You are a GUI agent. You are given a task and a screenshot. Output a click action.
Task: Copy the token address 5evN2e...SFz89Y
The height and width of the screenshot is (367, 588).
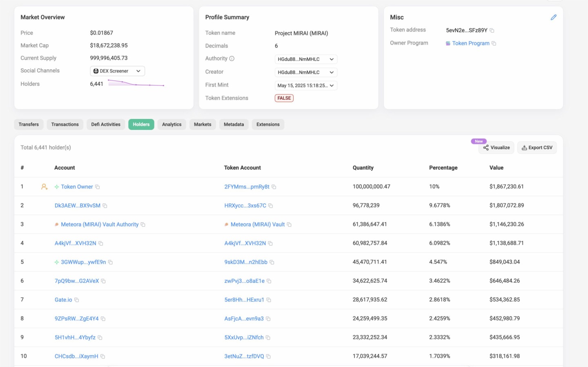tap(492, 31)
